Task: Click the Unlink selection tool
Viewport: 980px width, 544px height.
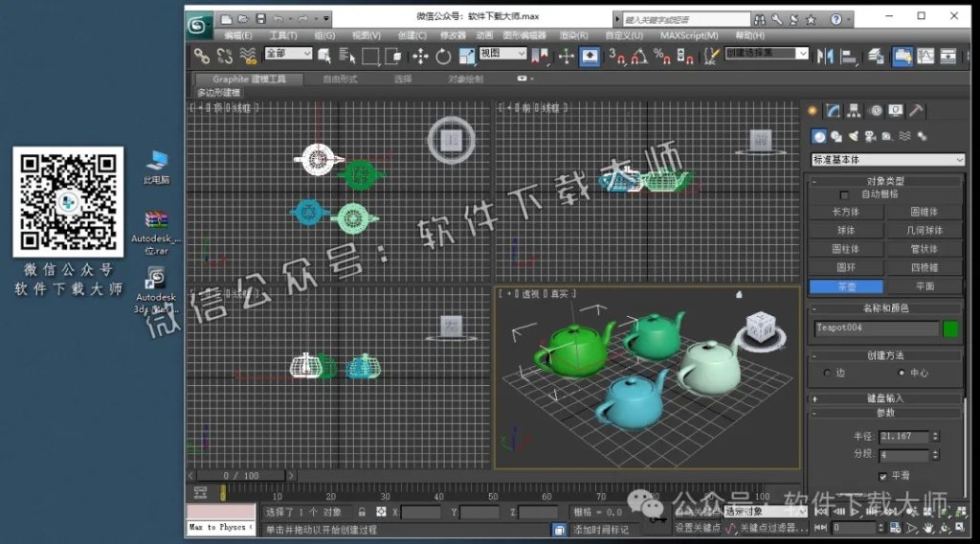Action: pos(224,57)
